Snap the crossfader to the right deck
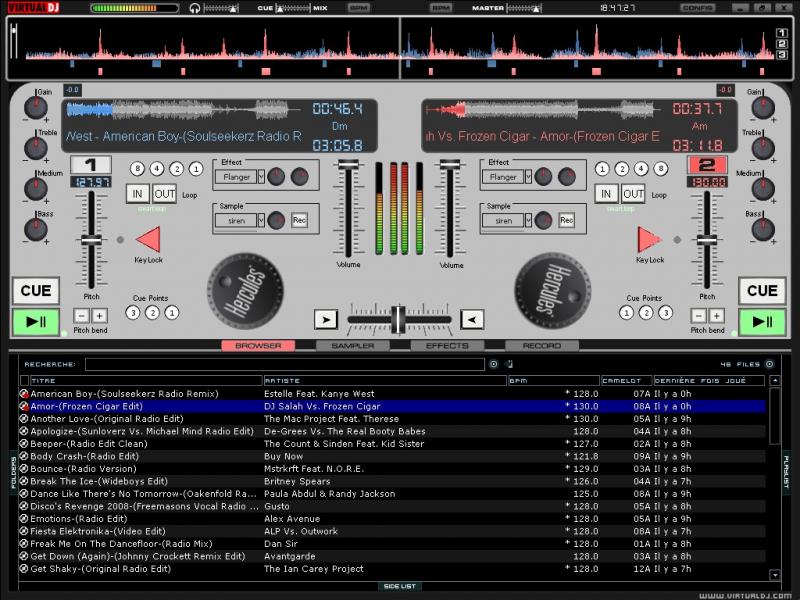 (x=473, y=320)
